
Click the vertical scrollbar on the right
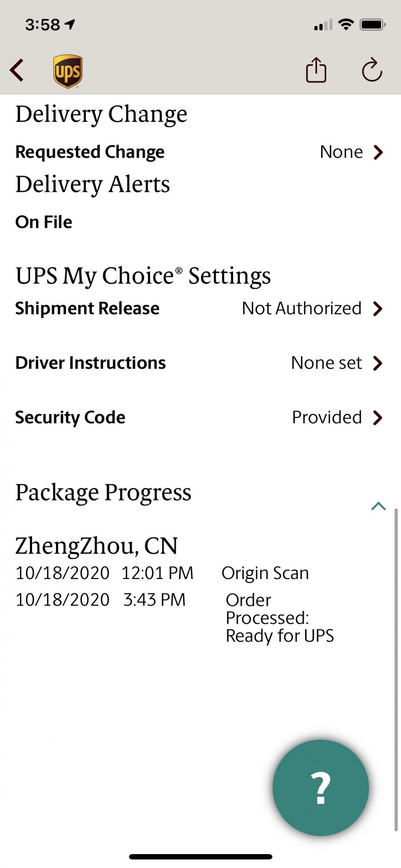(396, 668)
